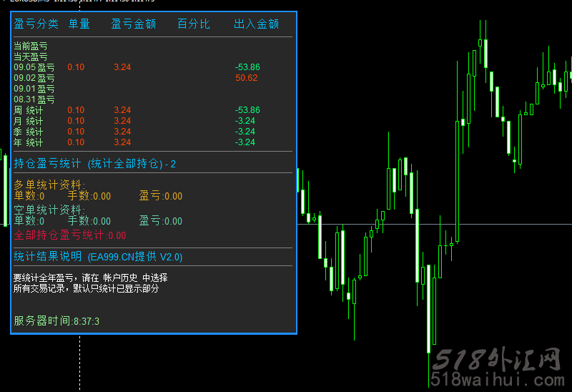Click the 盈亏金额 column header
The image size is (572, 392).
click(x=133, y=24)
